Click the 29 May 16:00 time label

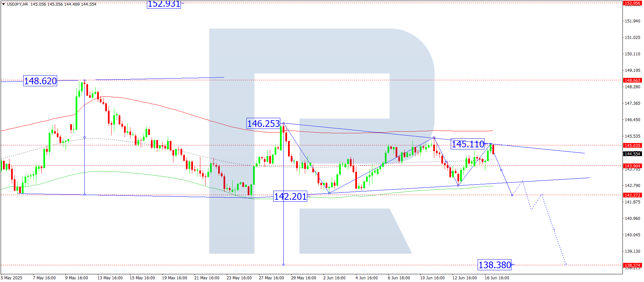coord(304,278)
